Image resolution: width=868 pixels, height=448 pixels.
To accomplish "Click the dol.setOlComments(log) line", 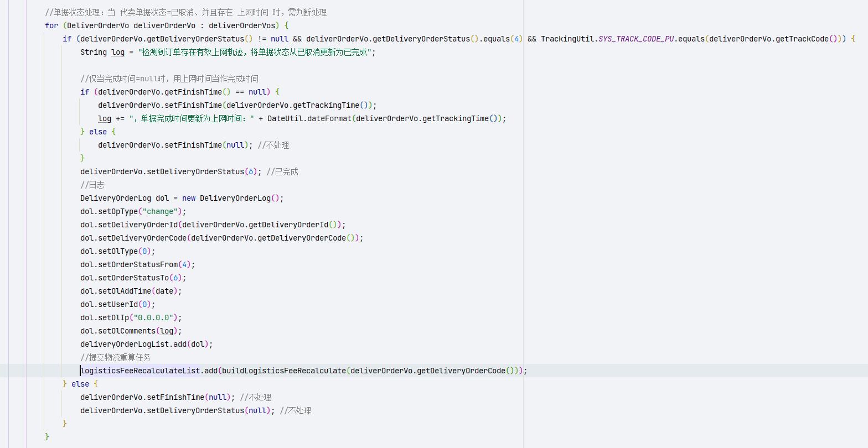I will click(131, 331).
